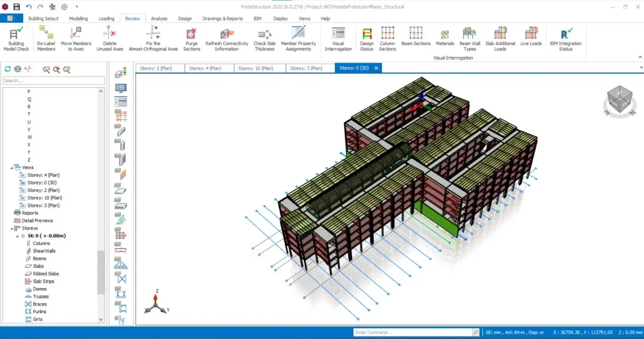
Task: Click Move Members to Axes
Action: click(x=76, y=39)
